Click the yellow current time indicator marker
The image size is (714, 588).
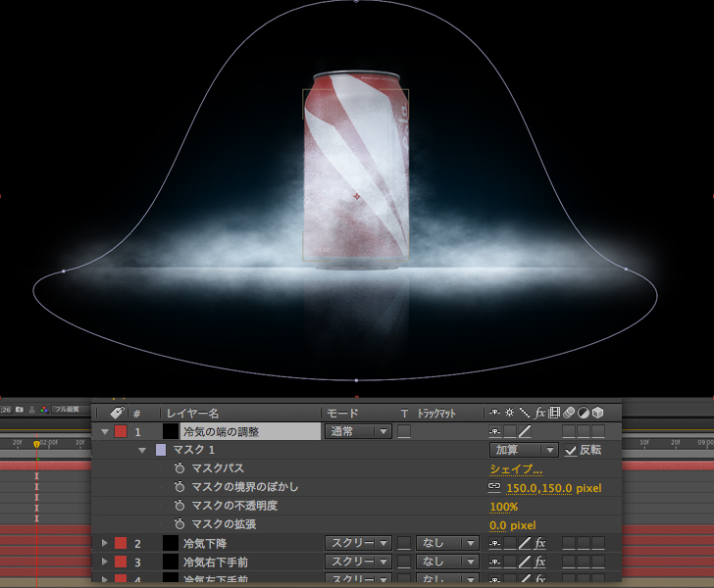coord(36,444)
